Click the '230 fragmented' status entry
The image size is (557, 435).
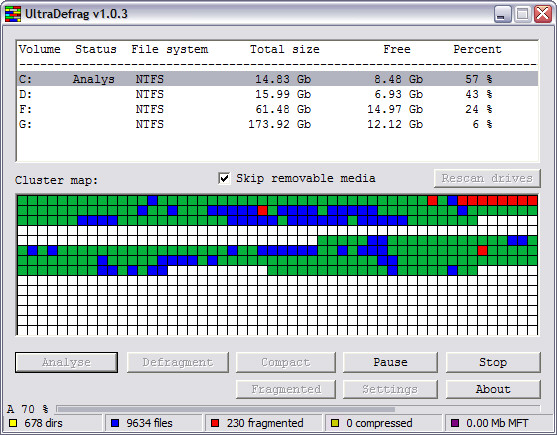pos(265,423)
